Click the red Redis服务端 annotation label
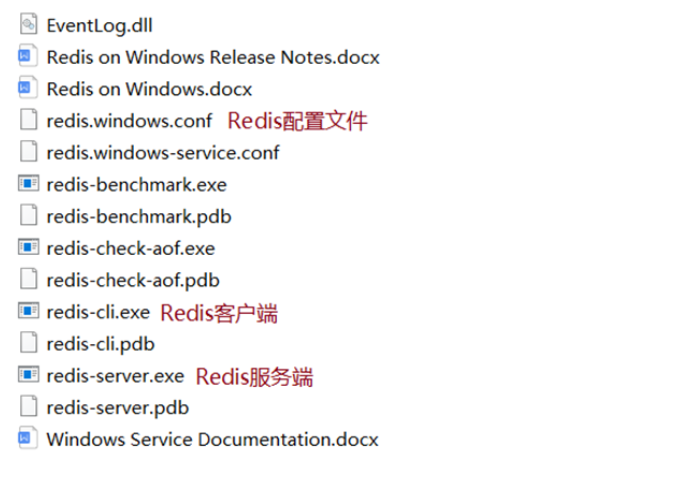This screenshot has width=682, height=492. (x=254, y=377)
